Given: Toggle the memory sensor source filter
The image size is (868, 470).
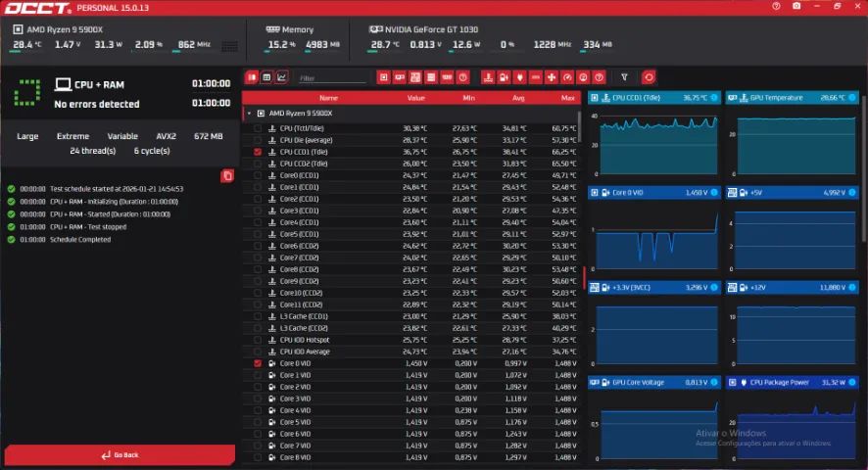Looking at the screenshot, I should tap(448, 77).
